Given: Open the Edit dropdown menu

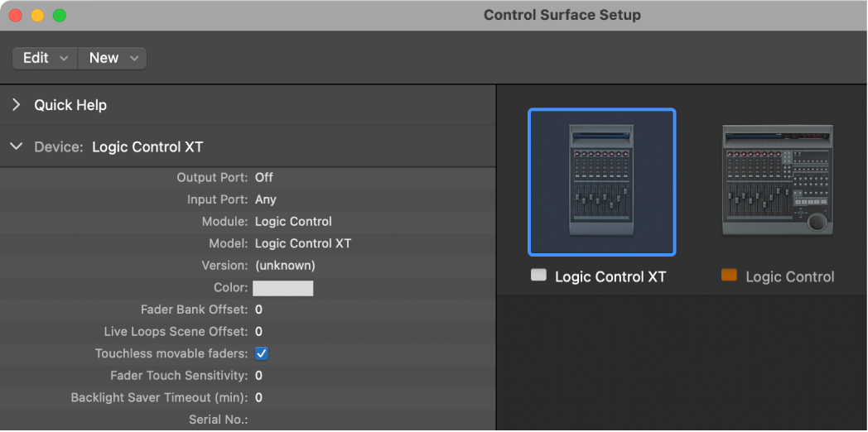Looking at the screenshot, I should click(45, 58).
